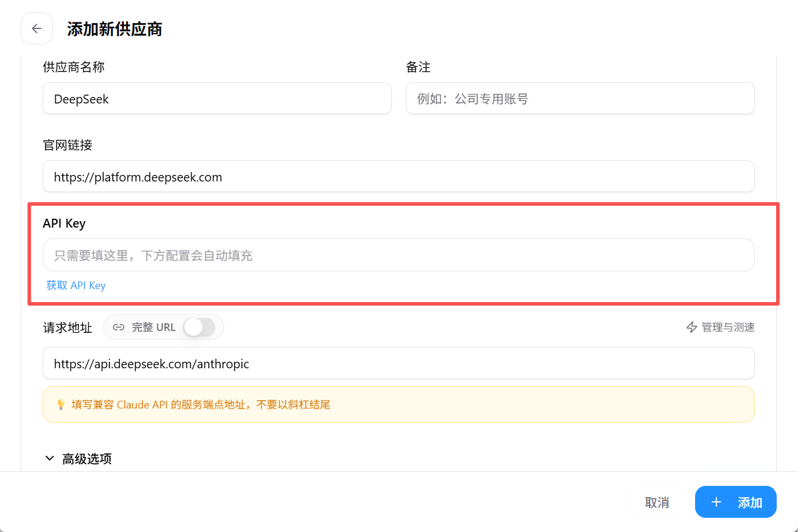The image size is (798, 532).
Task: Click the lightning icon next to 管理与测速
Action: click(x=692, y=327)
